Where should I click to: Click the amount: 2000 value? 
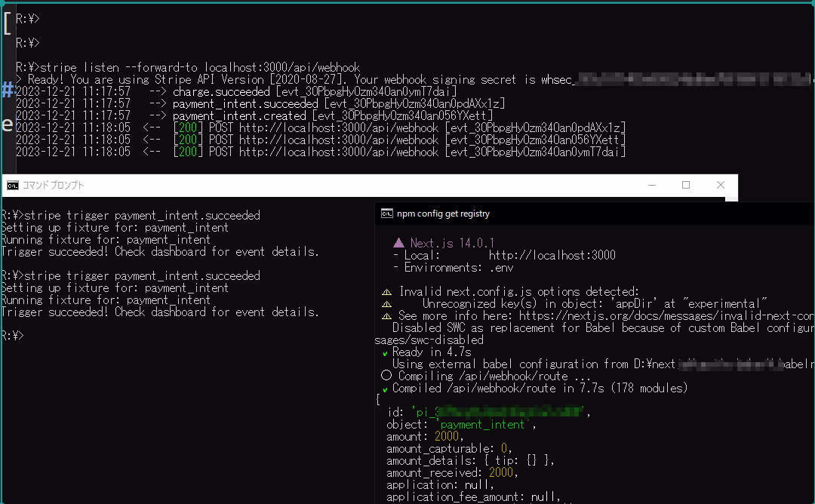point(447,437)
